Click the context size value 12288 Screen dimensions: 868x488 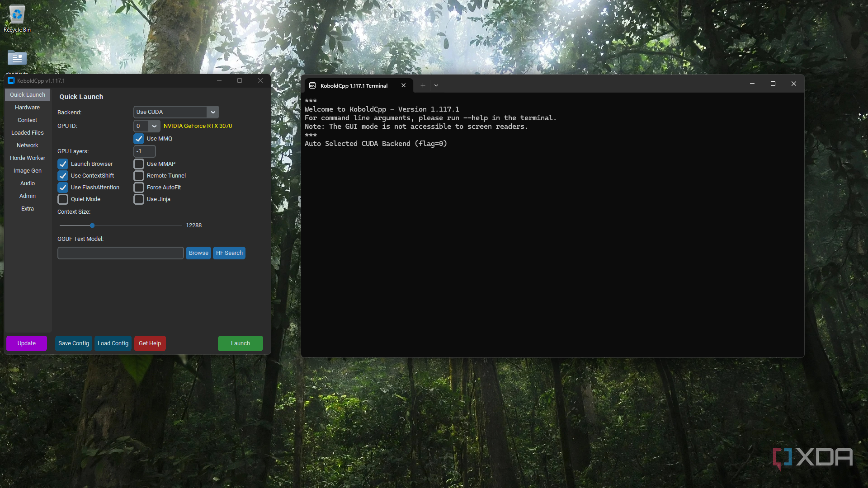pos(194,225)
